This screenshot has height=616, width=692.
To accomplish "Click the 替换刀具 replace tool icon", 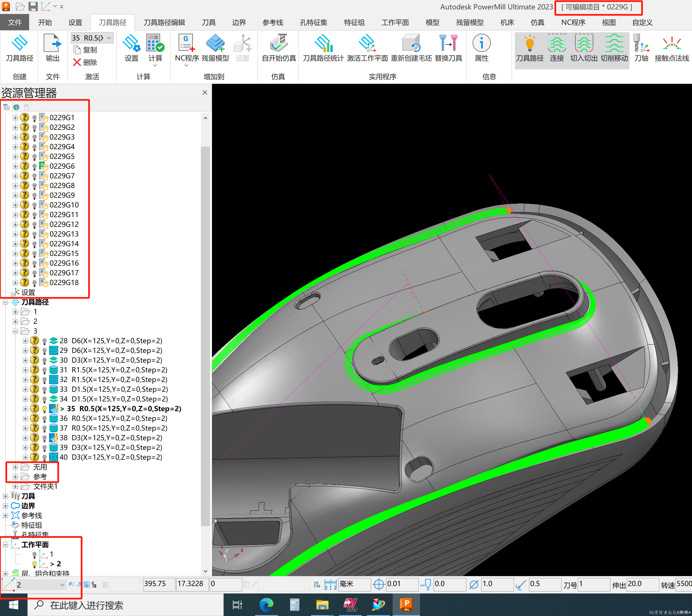I will (x=448, y=43).
